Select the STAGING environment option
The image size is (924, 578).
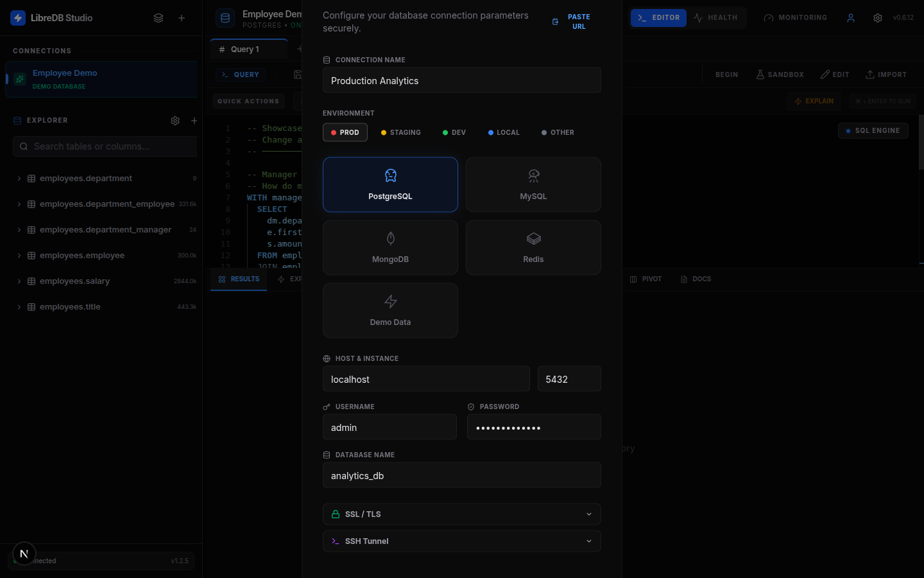[401, 132]
